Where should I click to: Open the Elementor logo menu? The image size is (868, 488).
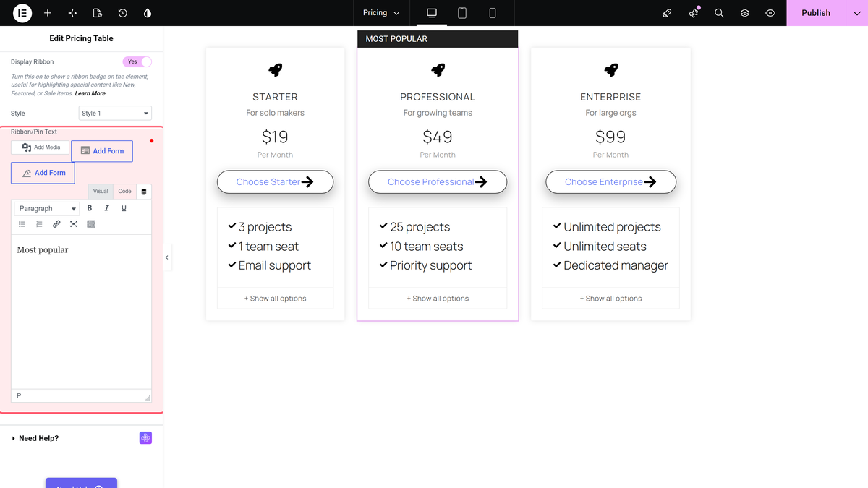coord(22,13)
